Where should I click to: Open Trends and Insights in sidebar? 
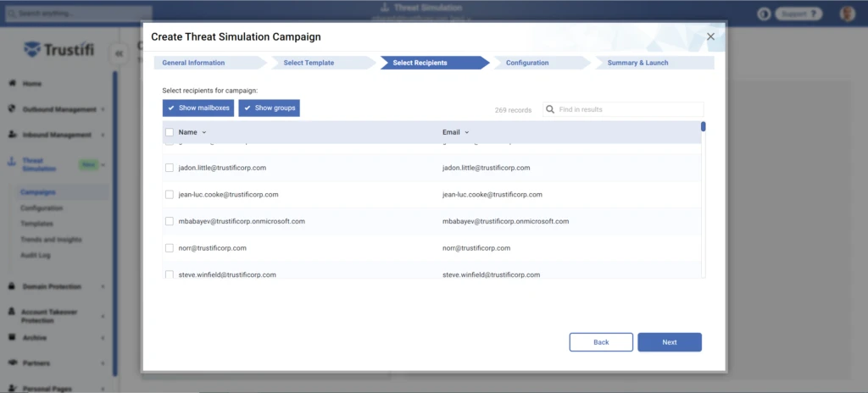(x=51, y=240)
